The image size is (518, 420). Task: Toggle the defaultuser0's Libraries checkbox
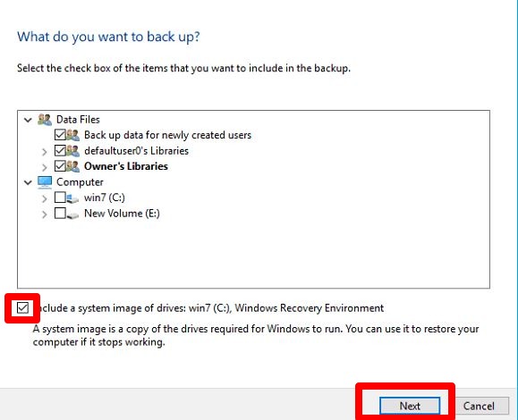tap(60, 150)
